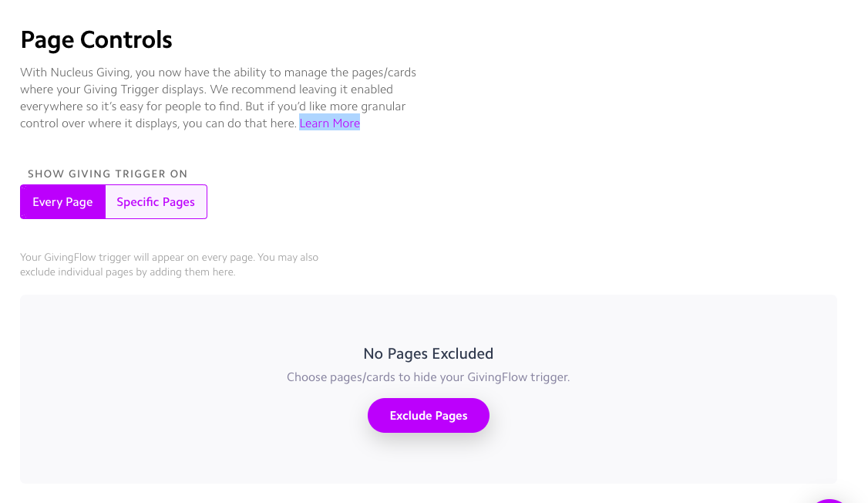Image resolution: width=868 pixels, height=503 pixels.
Task: Click the 'everywhere so it's easy for people' line
Action: point(213,106)
